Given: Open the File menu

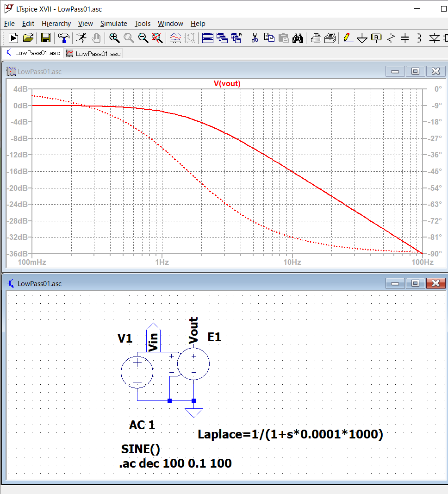Looking at the screenshot, I should click(9, 24).
